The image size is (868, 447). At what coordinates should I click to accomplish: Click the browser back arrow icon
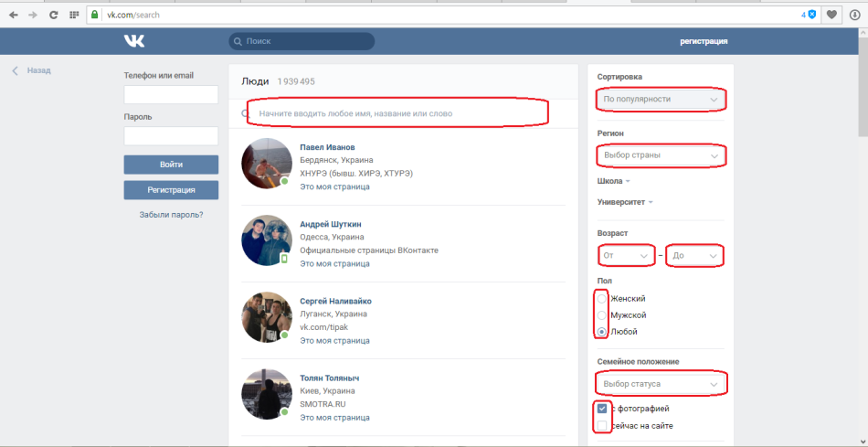[13, 15]
